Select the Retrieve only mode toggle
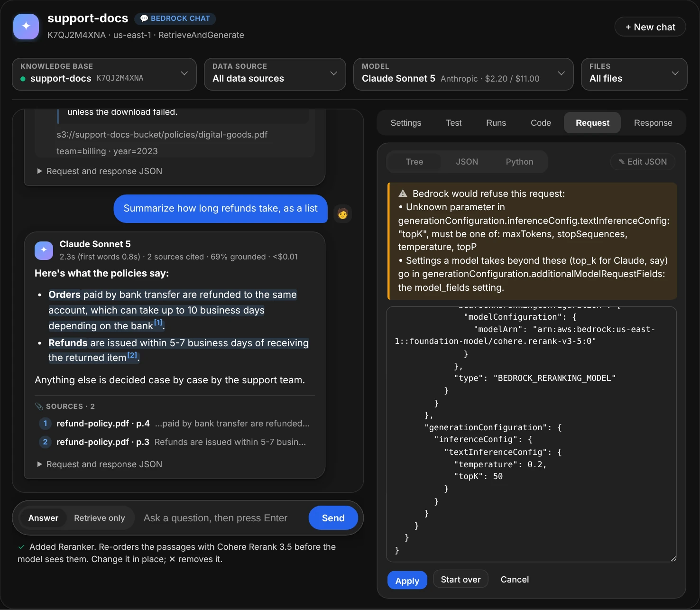700x610 pixels. coord(100,518)
